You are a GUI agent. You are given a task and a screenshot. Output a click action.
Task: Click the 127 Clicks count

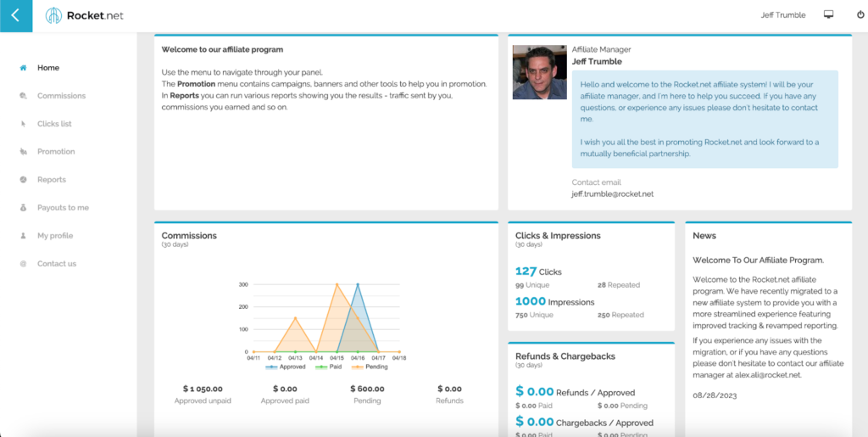[526, 272]
